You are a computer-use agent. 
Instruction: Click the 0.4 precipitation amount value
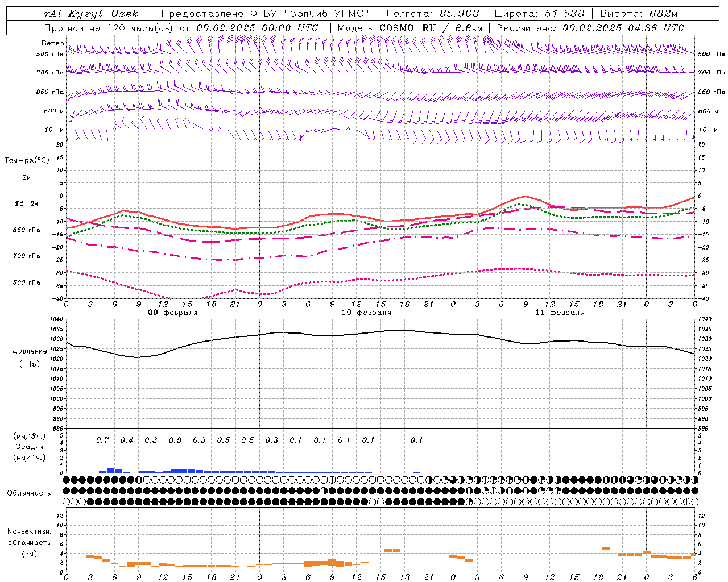pos(126,440)
